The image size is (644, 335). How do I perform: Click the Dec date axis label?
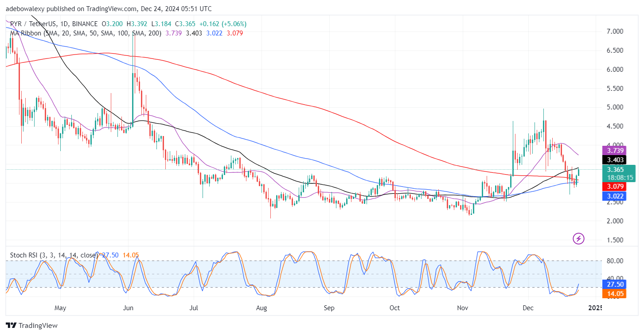pos(528,308)
